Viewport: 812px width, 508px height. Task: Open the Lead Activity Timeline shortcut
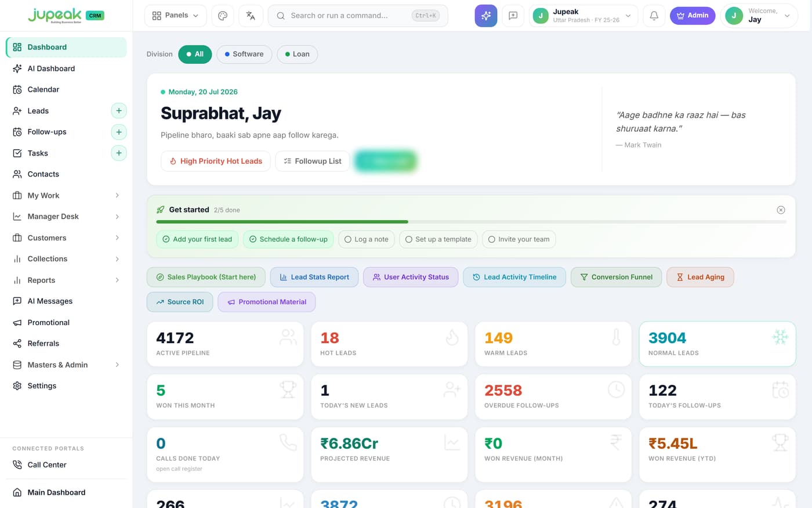pos(514,277)
